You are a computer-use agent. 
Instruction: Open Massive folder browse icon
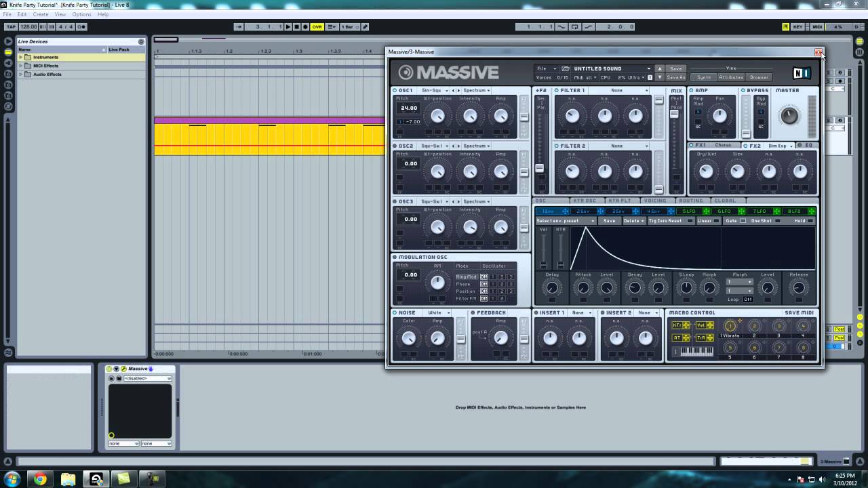566,68
